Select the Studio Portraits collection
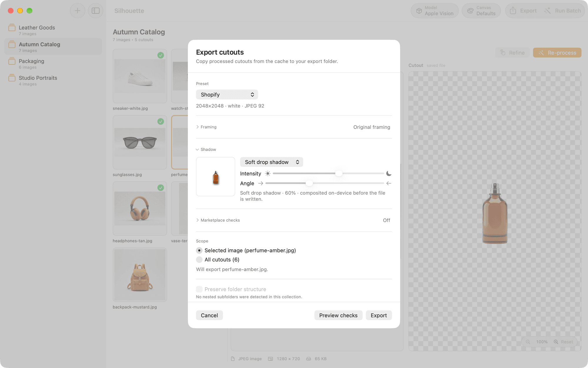This screenshot has height=368, width=588. click(53, 80)
